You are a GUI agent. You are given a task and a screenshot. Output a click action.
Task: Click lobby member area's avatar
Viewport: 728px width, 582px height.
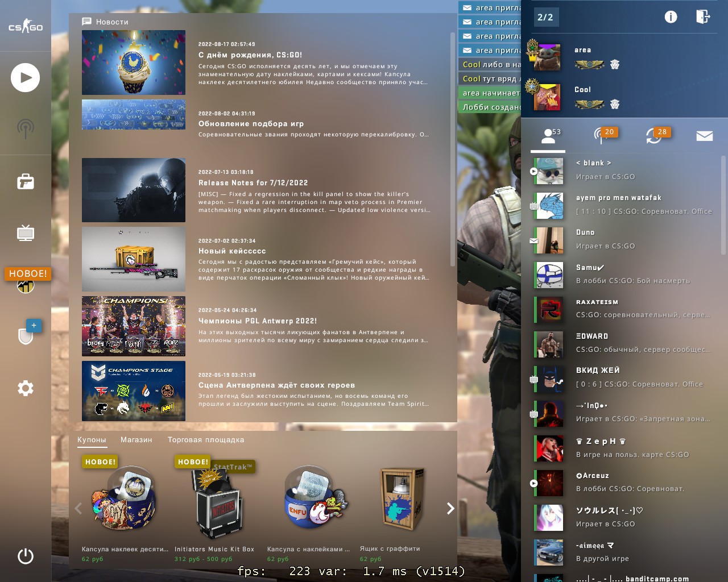547,56
